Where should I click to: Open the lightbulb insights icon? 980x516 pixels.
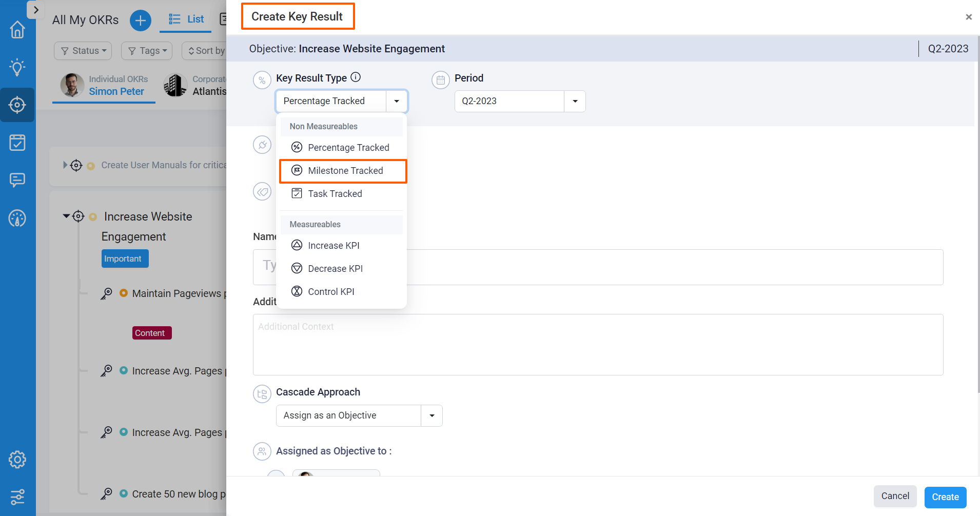click(17, 67)
